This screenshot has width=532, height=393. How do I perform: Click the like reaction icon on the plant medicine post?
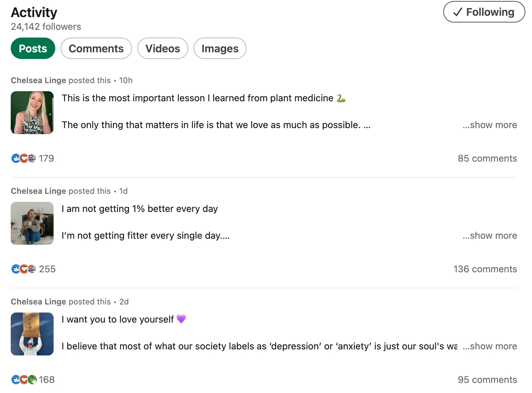click(x=15, y=158)
